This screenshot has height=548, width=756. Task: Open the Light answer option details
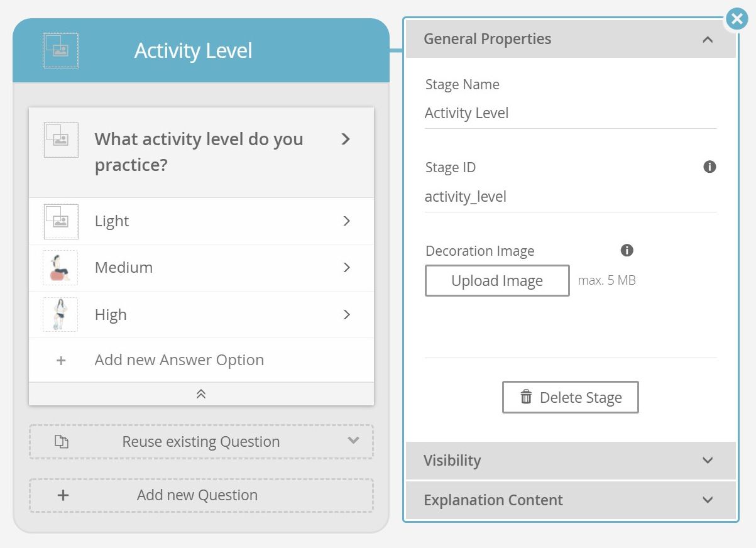(x=346, y=221)
